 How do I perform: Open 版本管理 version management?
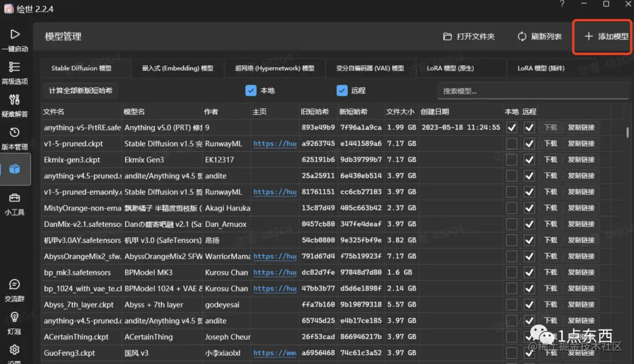(x=15, y=139)
